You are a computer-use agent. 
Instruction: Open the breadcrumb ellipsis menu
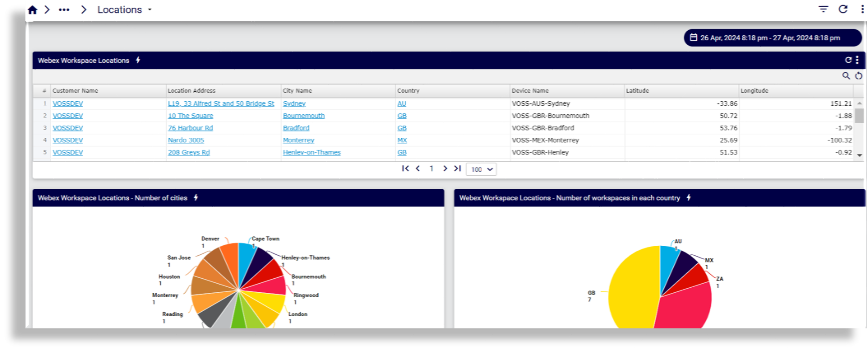pyautogui.click(x=64, y=9)
